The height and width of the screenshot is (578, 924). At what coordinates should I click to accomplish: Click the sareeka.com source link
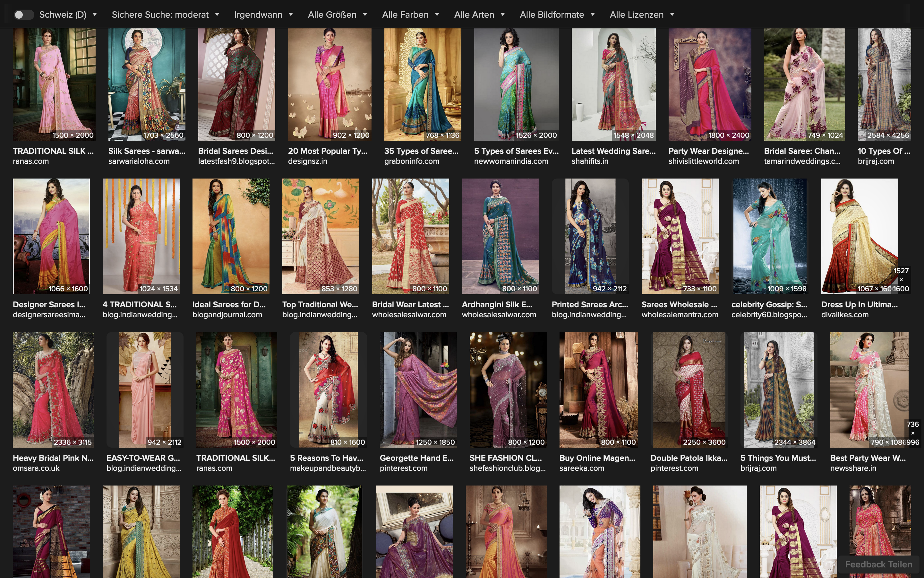(581, 468)
